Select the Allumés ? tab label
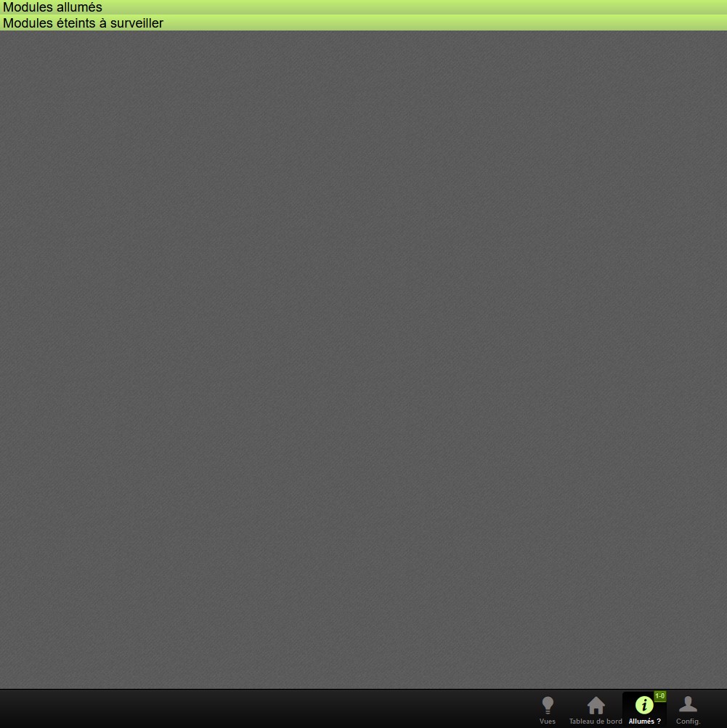The height and width of the screenshot is (728, 727). pyautogui.click(x=644, y=721)
